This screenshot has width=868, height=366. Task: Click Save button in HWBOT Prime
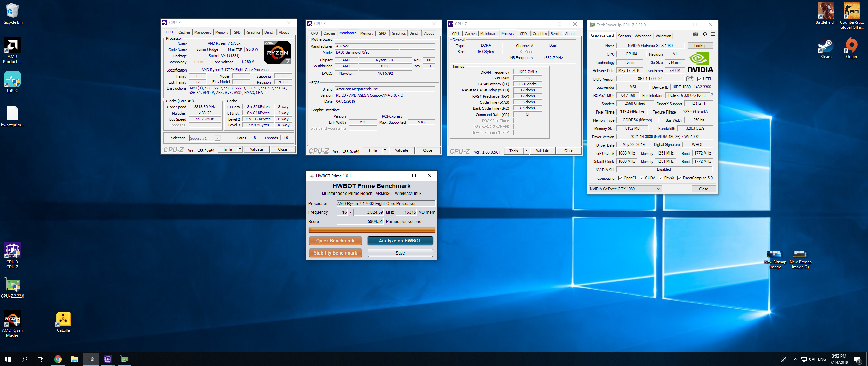[x=400, y=253]
